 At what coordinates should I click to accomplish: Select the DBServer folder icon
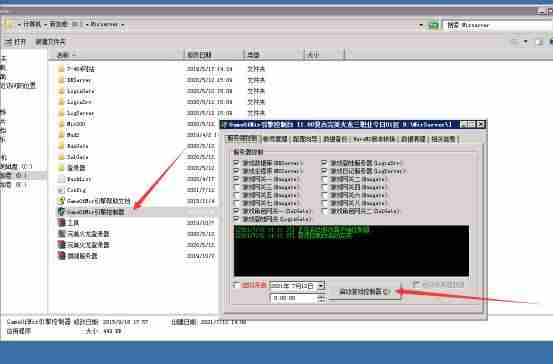61,80
